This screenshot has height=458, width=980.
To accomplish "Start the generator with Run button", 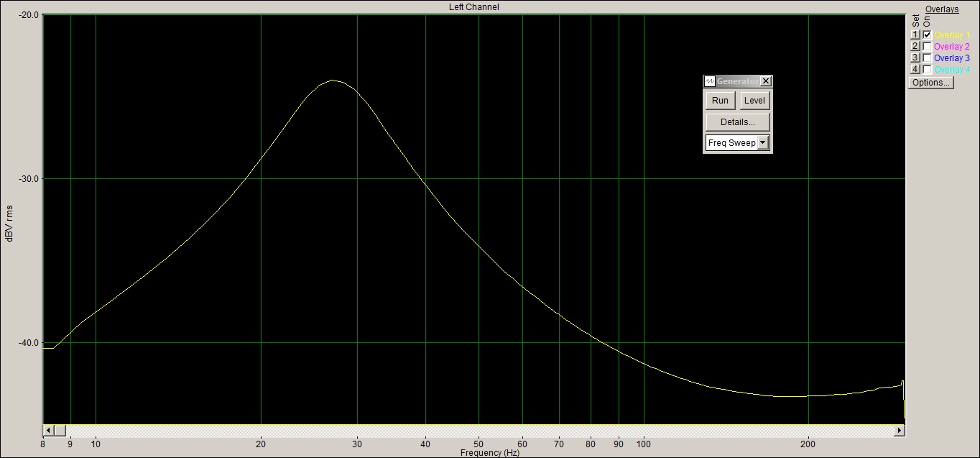I will click(x=720, y=101).
